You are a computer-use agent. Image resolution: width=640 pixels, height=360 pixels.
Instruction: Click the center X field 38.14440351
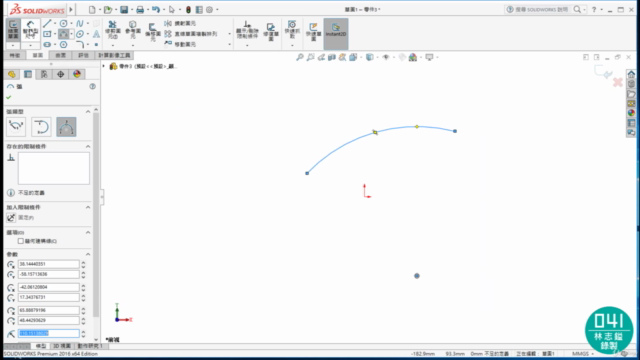click(49, 264)
